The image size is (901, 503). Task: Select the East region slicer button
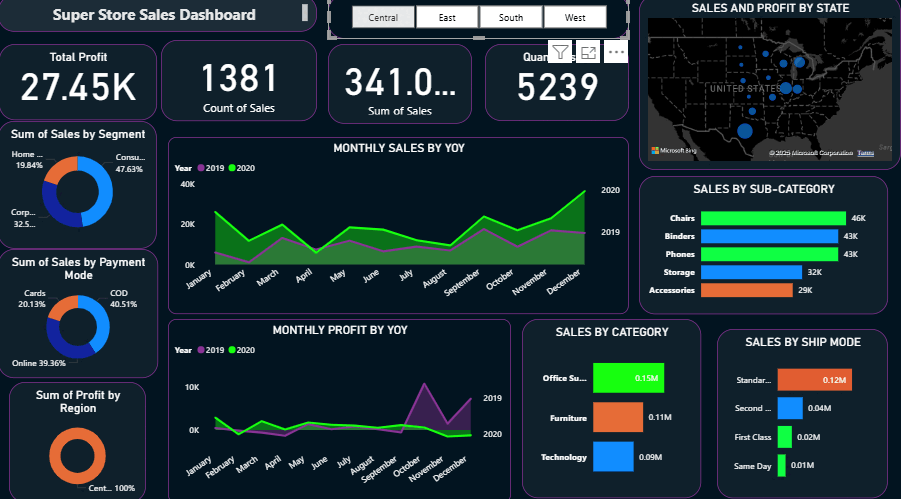coord(447,17)
